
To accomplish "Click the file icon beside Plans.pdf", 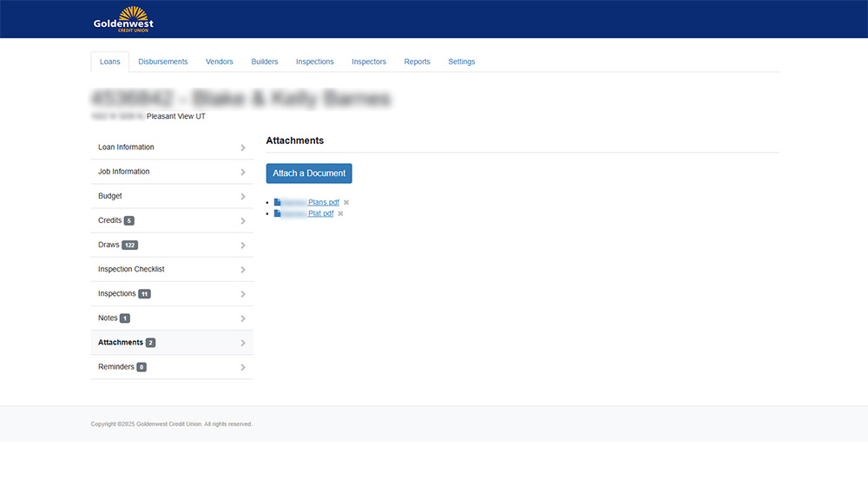I will [278, 202].
